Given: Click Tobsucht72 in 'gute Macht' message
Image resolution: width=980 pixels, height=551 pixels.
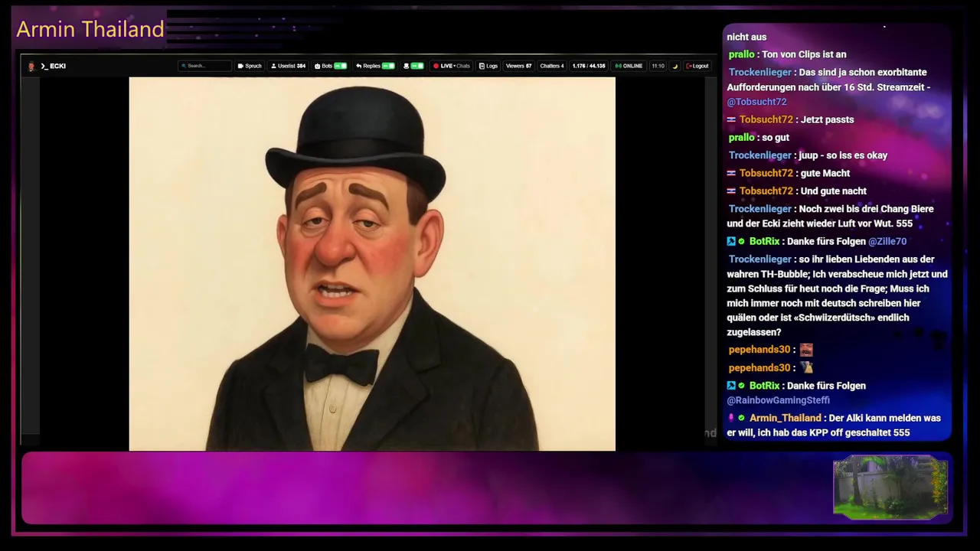Looking at the screenshot, I should [766, 173].
